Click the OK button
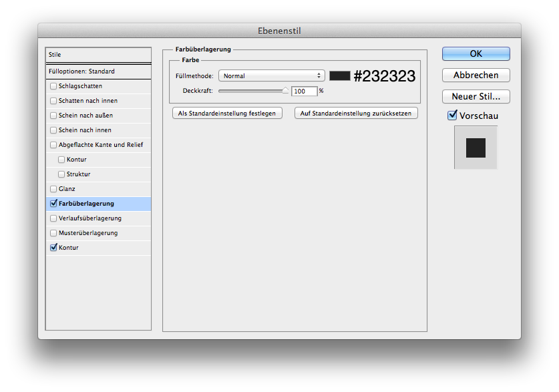559x392 pixels. tap(476, 53)
